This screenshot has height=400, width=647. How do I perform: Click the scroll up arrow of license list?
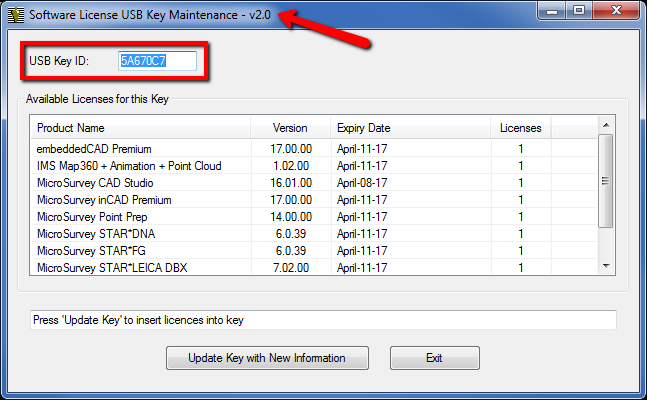tap(606, 125)
